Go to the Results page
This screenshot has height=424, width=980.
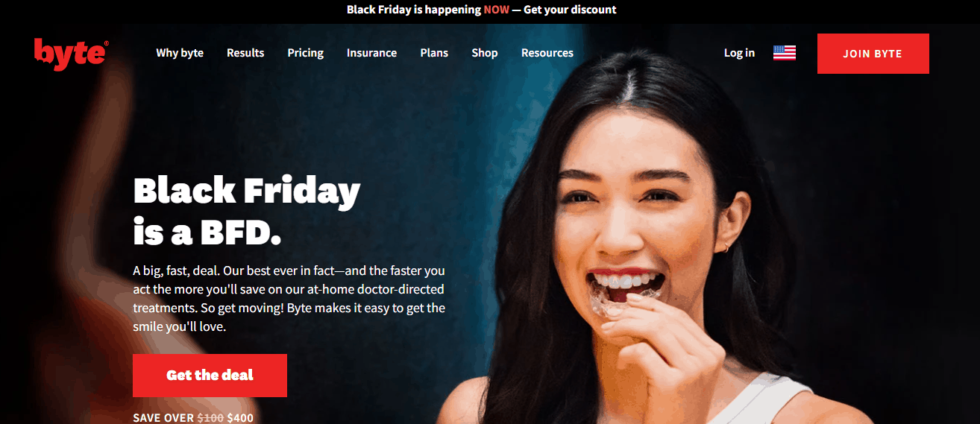click(245, 53)
